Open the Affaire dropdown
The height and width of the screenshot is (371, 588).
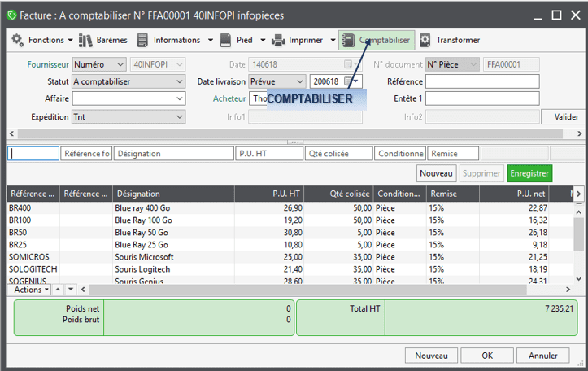[x=128, y=98]
